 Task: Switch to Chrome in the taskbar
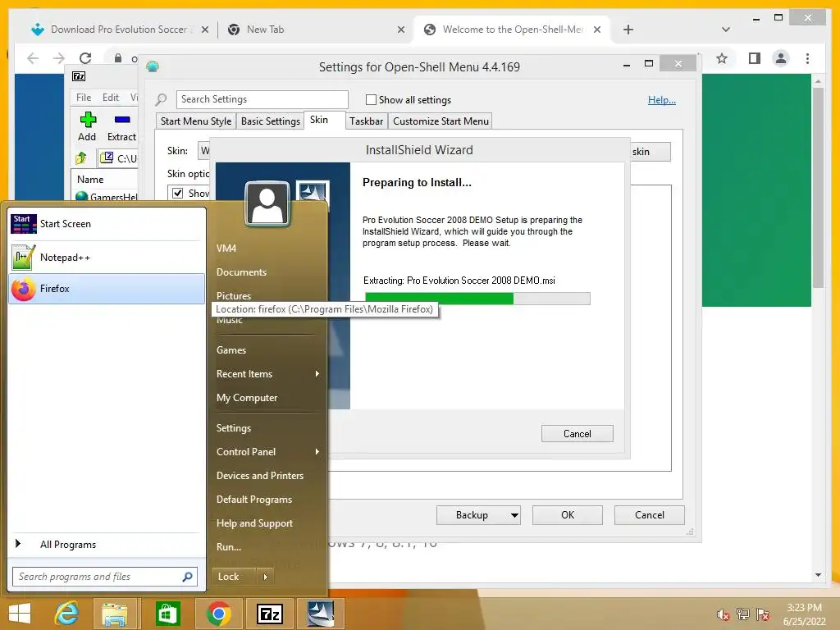218,614
